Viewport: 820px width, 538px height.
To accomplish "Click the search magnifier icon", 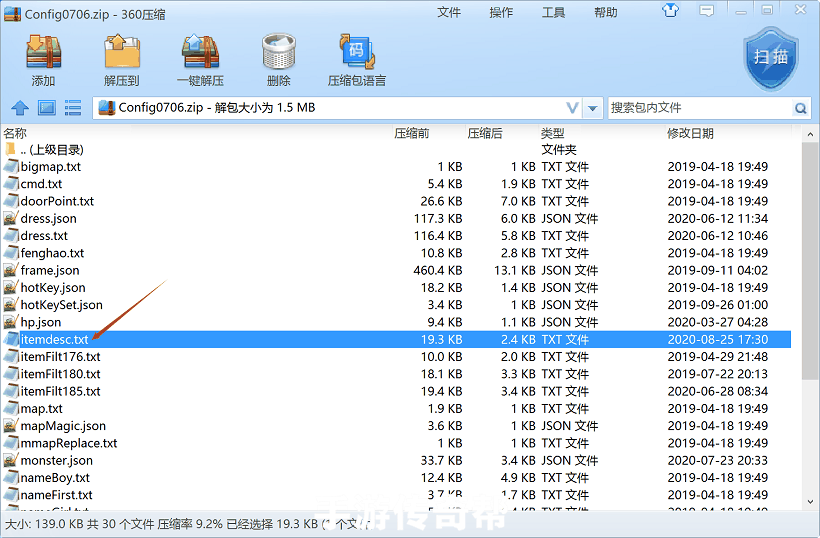I will (x=800, y=108).
